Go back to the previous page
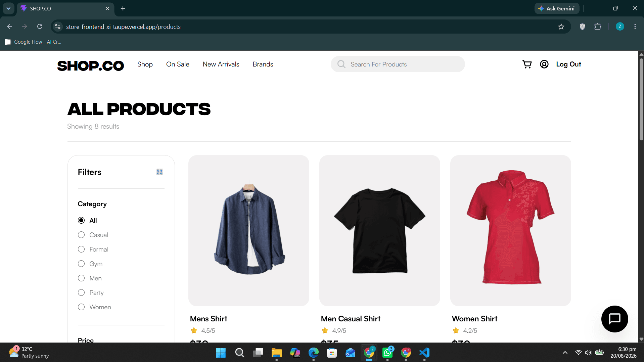Screen dimensions: 644x362 coord(9,27)
